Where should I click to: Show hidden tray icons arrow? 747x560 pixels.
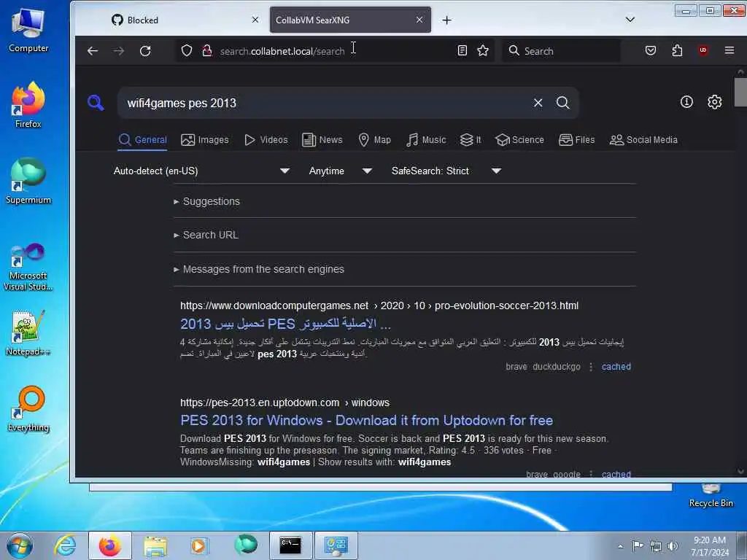pos(620,546)
